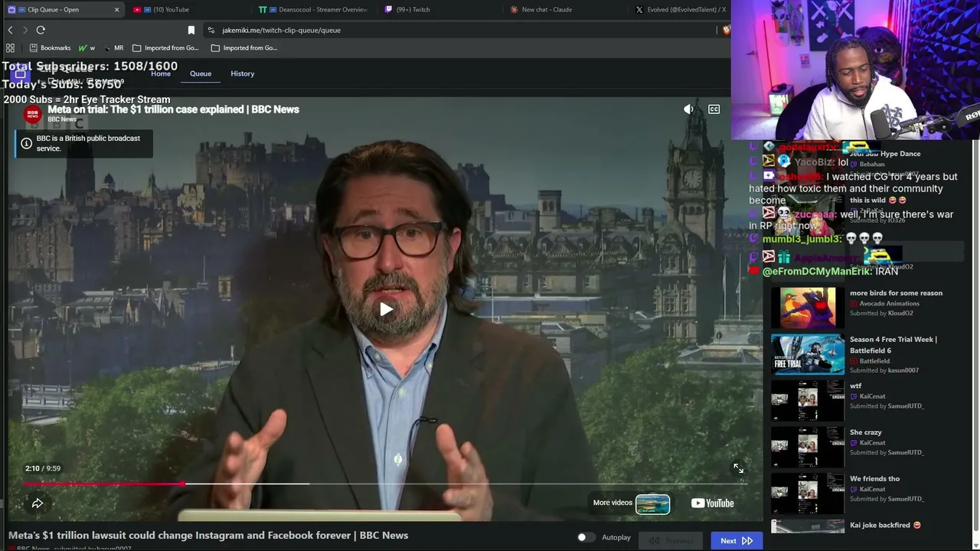The width and height of the screenshot is (980, 551).
Task: Select the 'We friends tho' clip thumbnail
Action: [x=808, y=494]
